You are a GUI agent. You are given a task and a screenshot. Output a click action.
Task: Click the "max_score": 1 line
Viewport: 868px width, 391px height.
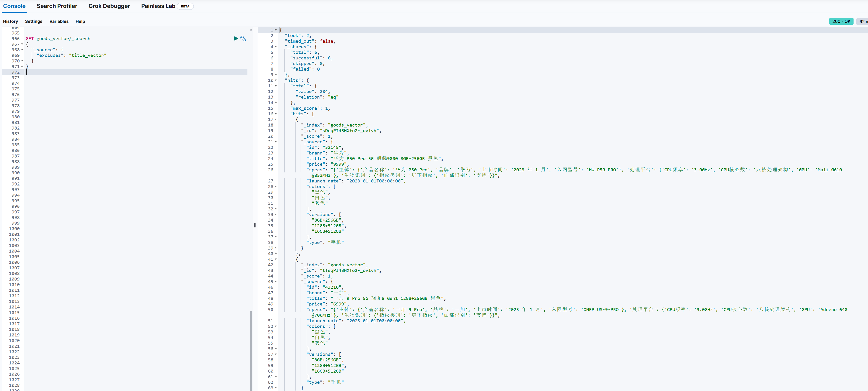(x=310, y=108)
